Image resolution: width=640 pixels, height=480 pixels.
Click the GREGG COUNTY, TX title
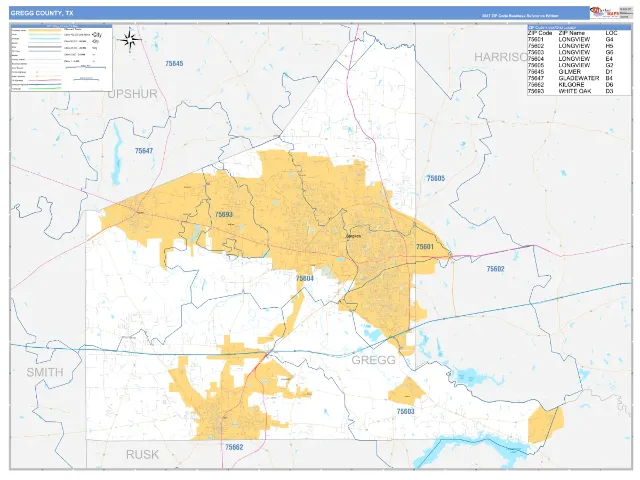click(x=42, y=13)
